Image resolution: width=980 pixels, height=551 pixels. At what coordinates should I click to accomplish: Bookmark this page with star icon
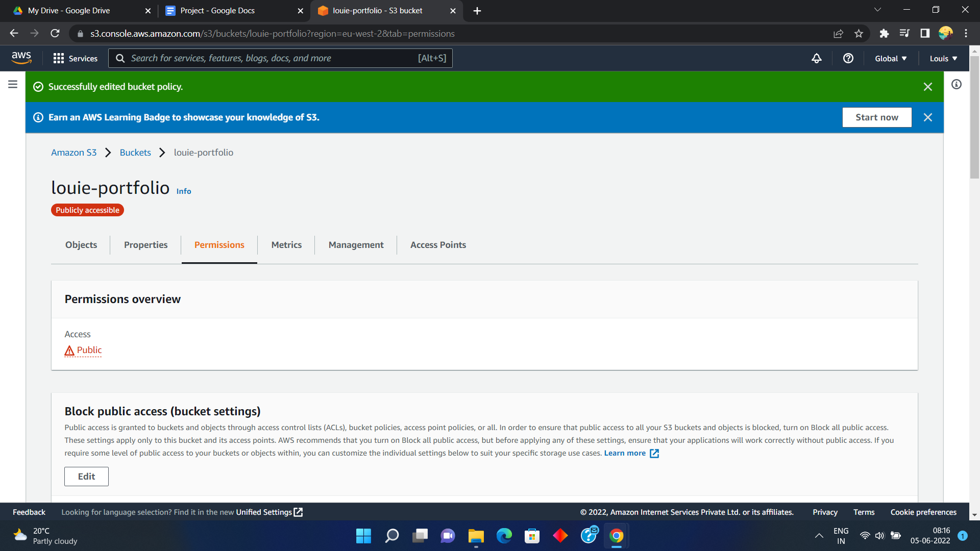(x=859, y=34)
